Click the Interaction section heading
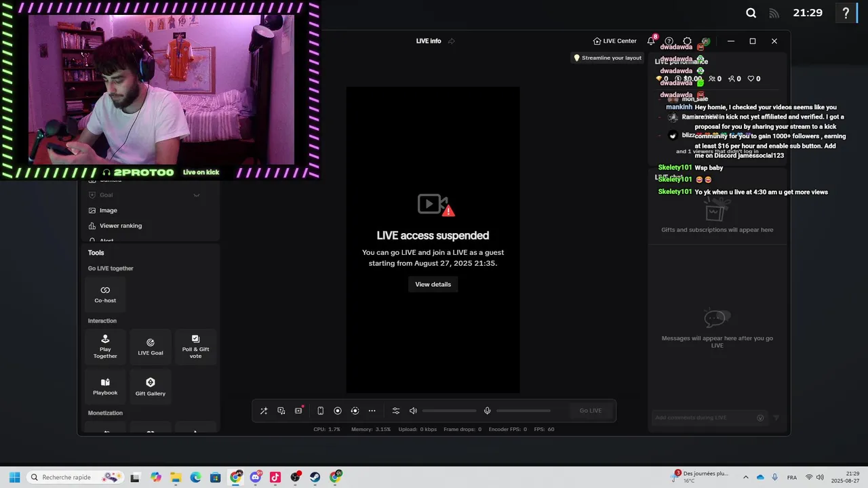 102,321
